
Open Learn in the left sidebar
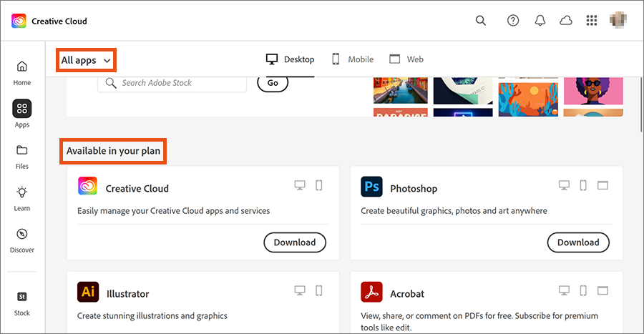22,198
